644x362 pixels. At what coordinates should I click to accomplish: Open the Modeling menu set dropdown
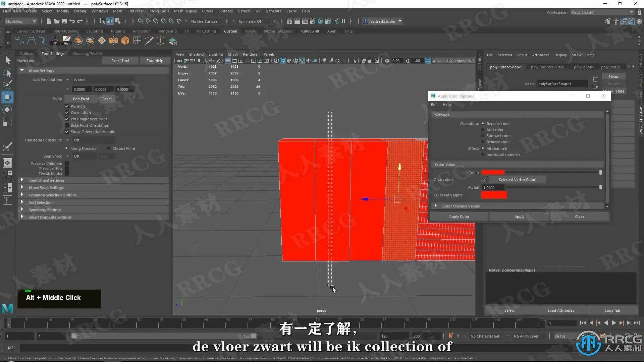pyautogui.click(x=21, y=21)
